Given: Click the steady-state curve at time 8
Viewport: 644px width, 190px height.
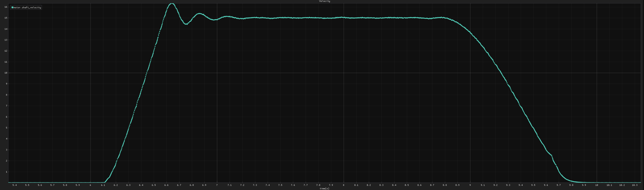Looking at the screenshot, I should pyautogui.click(x=343, y=18).
